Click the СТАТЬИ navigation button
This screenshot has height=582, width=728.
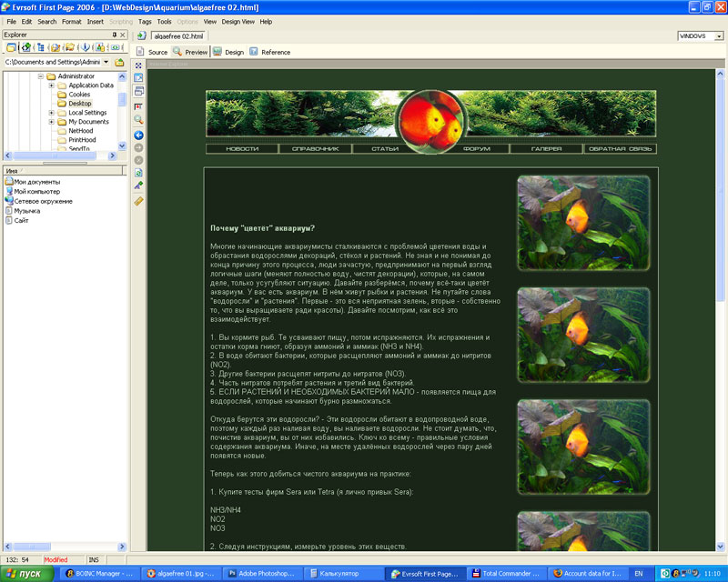click(385, 149)
